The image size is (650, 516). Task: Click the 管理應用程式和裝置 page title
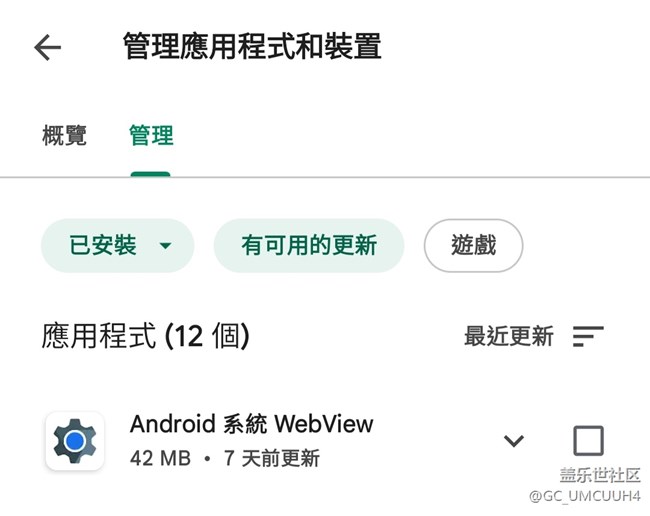coord(252,46)
